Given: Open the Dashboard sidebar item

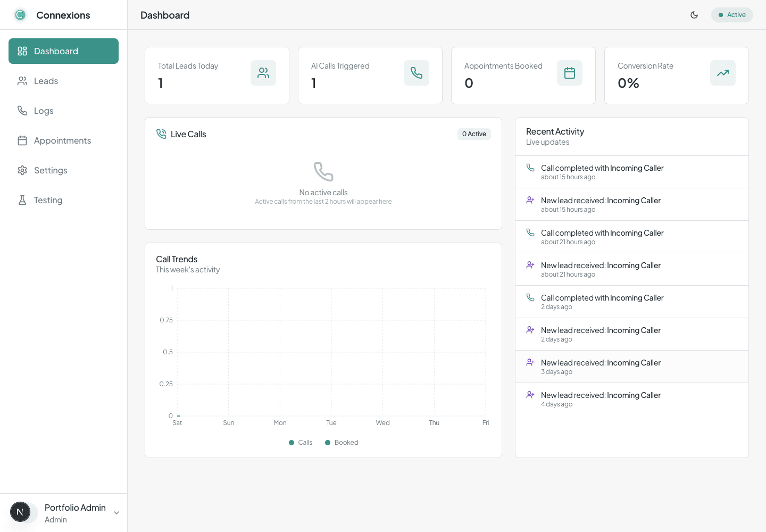Looking at the screenshot, I should tap(63, 51).
